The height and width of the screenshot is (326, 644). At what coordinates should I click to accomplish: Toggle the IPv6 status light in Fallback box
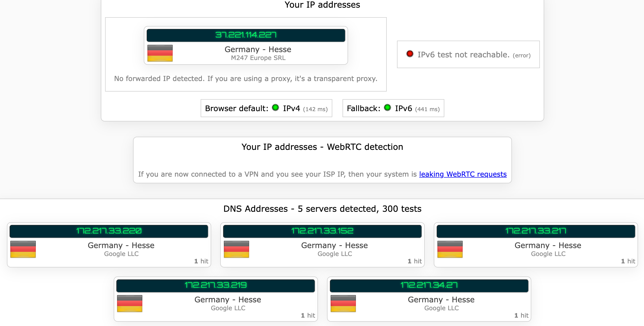tap(387, 108)
